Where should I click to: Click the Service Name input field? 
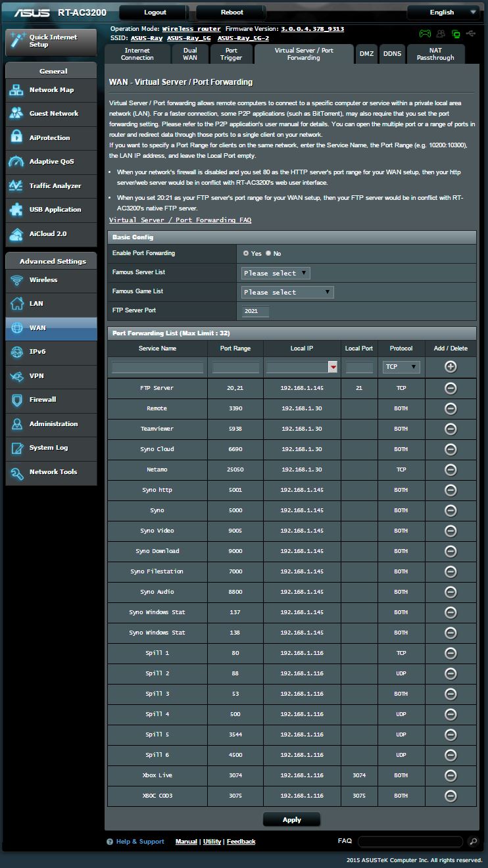(x=158, y=367)
